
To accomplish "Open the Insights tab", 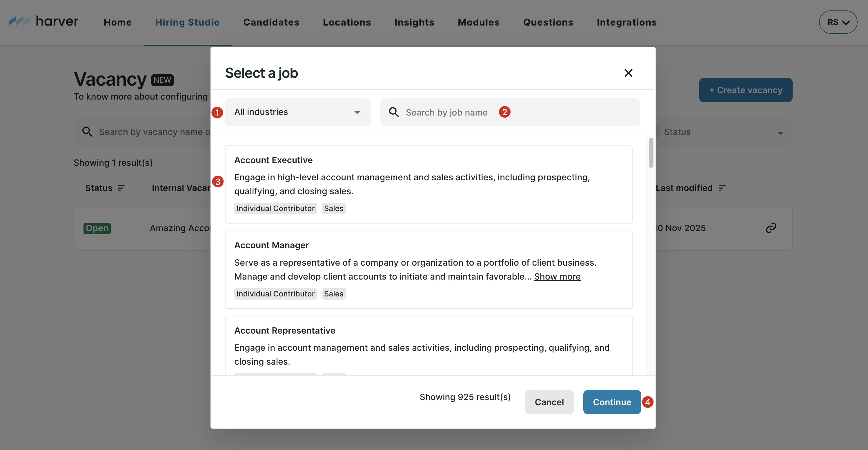I will pyautogui.click(x=414, y=22).
